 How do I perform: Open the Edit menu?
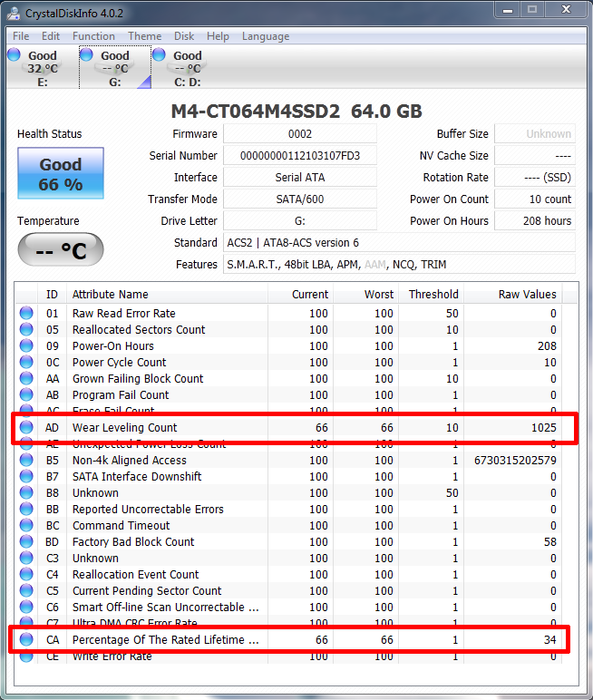tap(51, 36)
